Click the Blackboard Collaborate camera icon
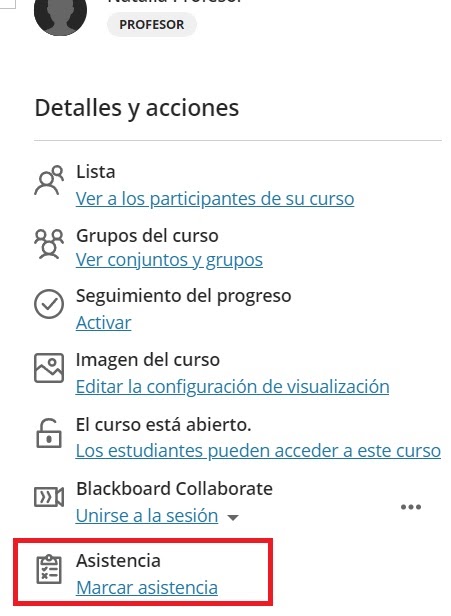This screenshot has height=616, width=451. 49,497
